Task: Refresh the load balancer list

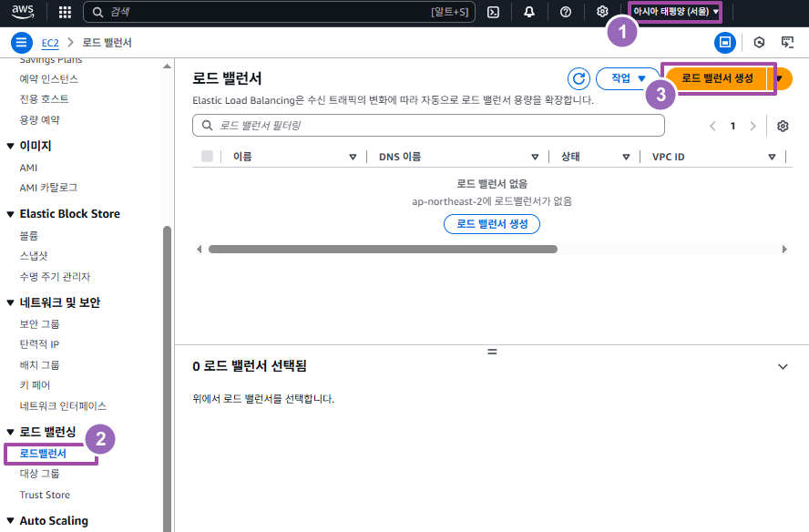Action: tap(579, 78)
